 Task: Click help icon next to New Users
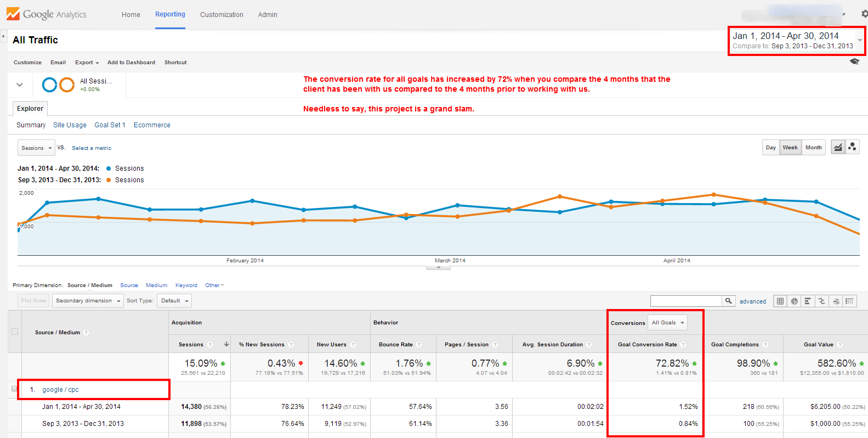click(353, 345)
